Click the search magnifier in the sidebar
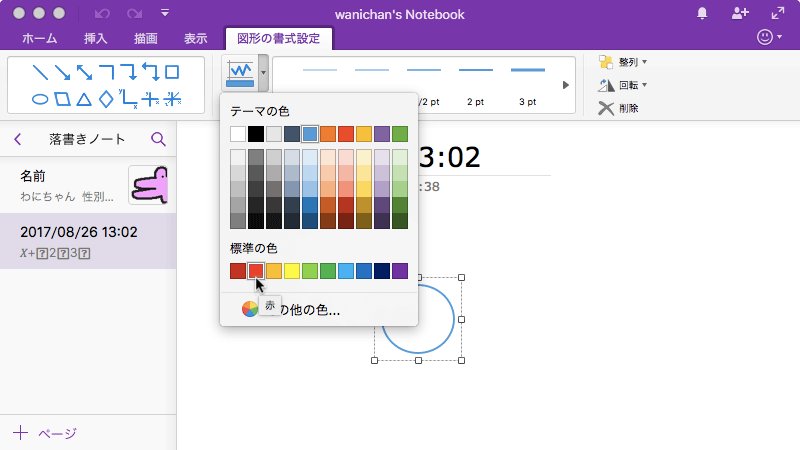800x450 pixels. 158,139
